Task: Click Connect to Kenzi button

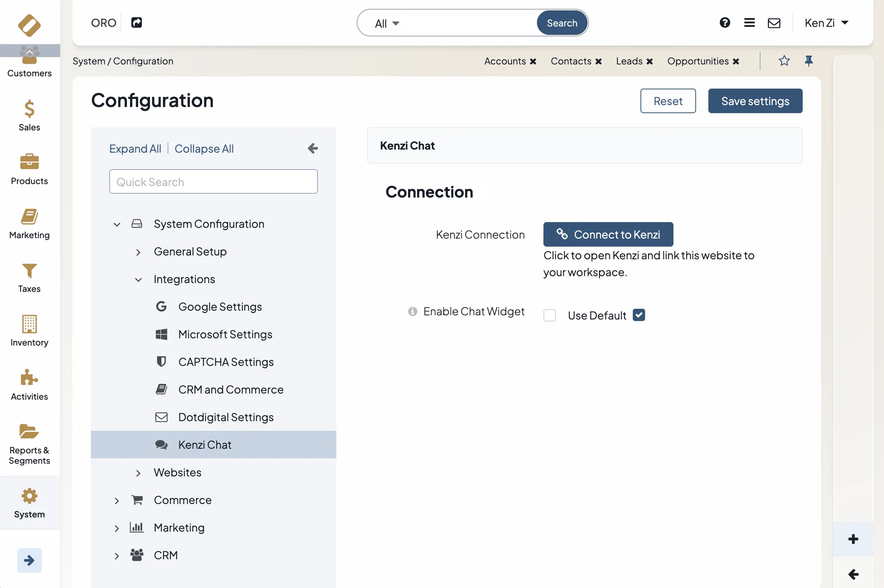Action: click(608, 234)
